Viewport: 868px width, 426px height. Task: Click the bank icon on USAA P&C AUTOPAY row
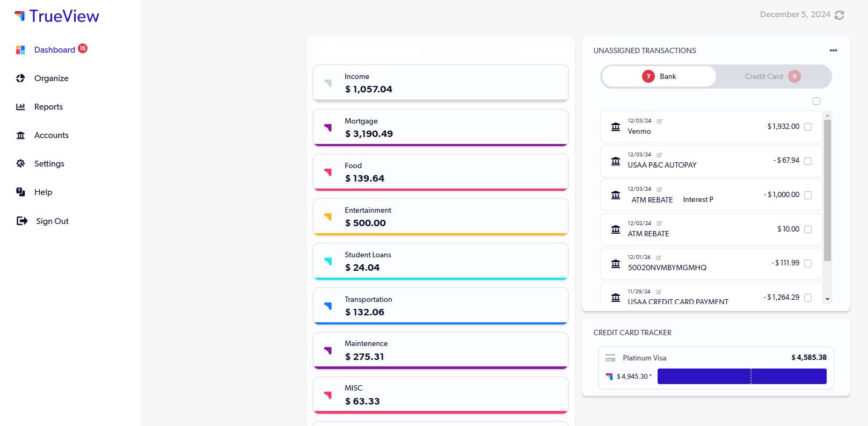point(616,161)
